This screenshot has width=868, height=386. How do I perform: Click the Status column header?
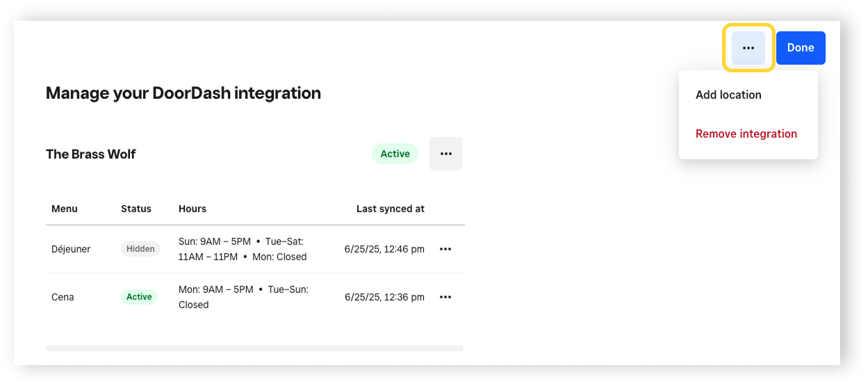pyautogui.click(x=136, y=209)
